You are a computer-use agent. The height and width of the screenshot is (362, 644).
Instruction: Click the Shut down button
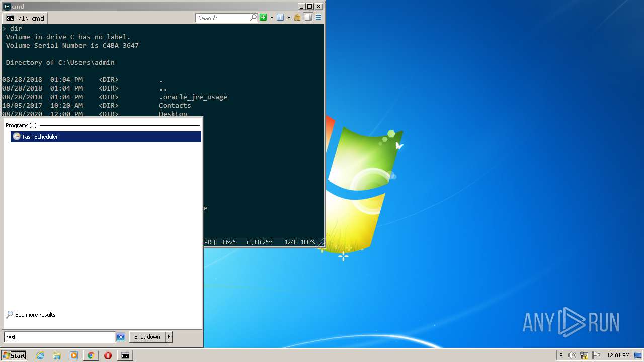tap(147, 337)
